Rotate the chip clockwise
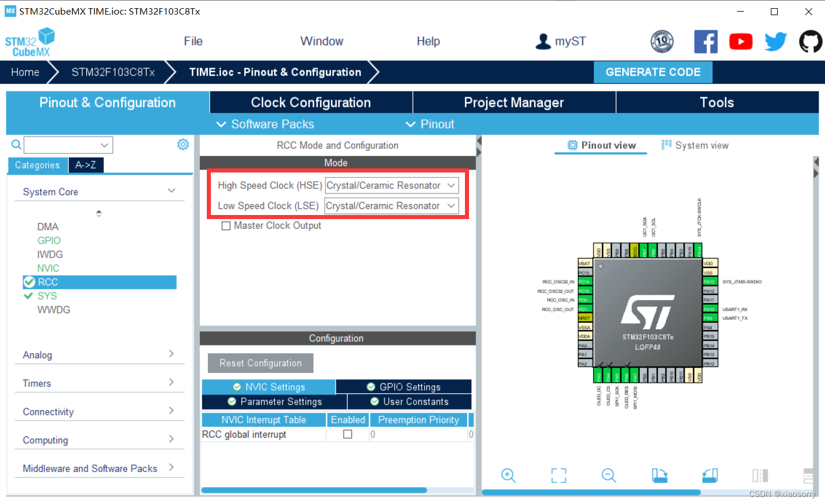The width and height of the screenshot is (825, 504). [x=660, y=475]
